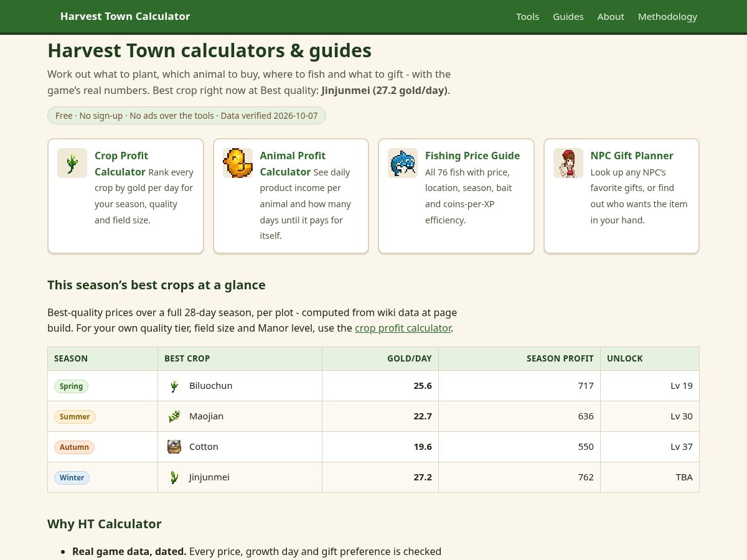The height and width of the screenshot is (560, 747).
Task: Click the Cotton crop name
Action: [204, 447]
